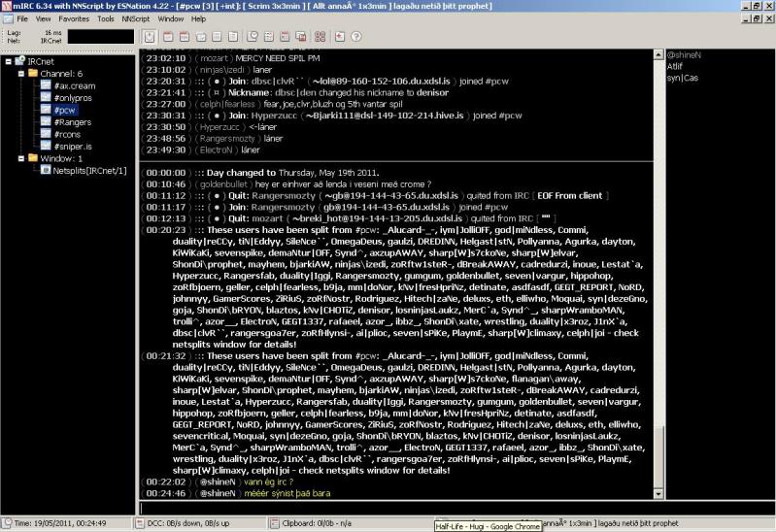Switch to the #Rangers channel
Viewport: 776px width, 532px height.
click(73, 122)
